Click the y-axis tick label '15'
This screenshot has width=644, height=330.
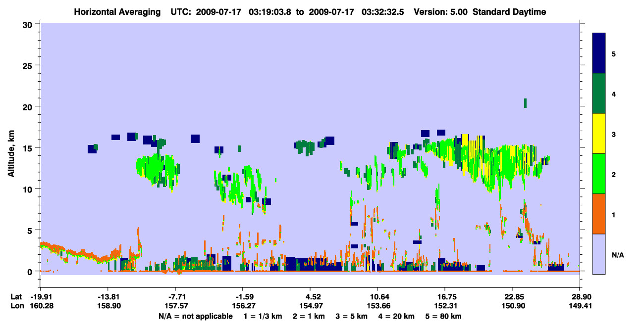click(x=28, y=147)
